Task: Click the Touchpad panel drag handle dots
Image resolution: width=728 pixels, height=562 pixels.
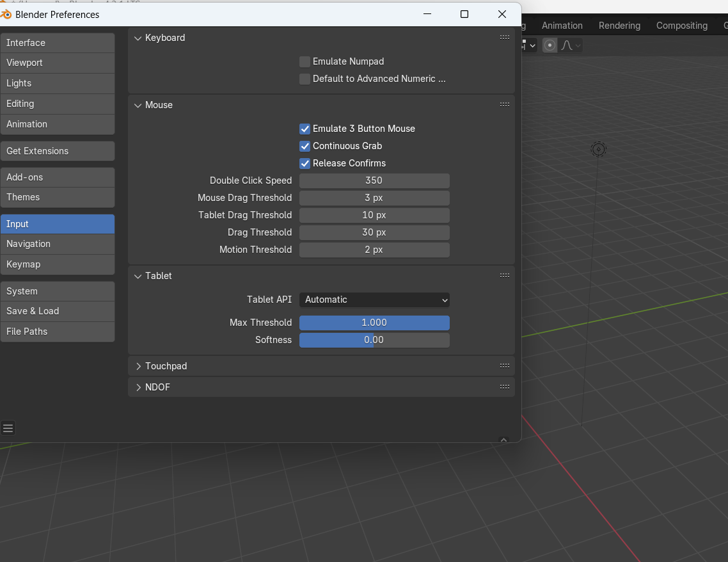Action: (505, 366)
